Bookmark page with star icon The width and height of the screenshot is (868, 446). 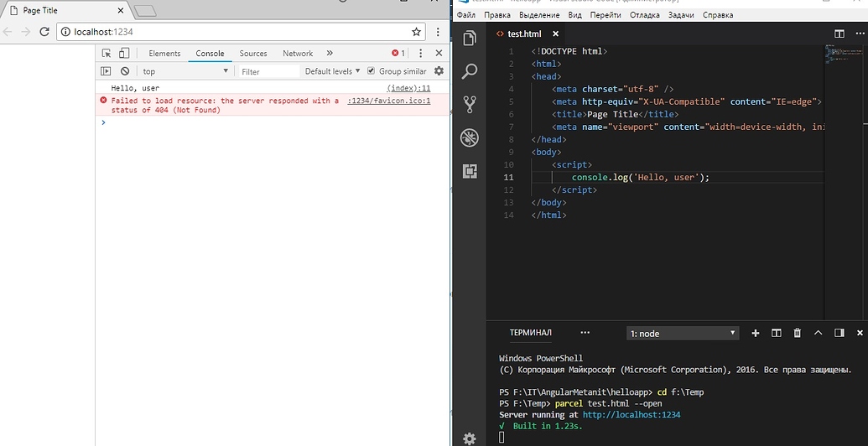tap(416, 32)
